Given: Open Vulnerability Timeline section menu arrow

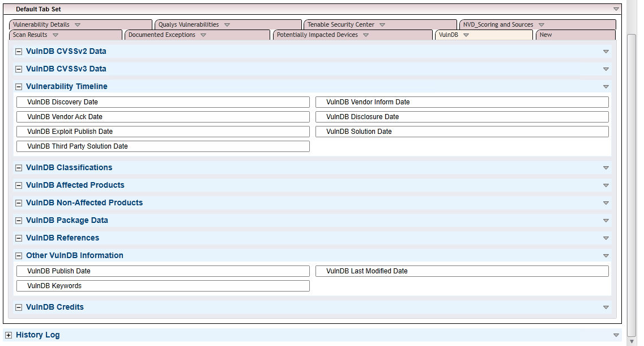Looking at the screenshot, I should tap(606, 87).
